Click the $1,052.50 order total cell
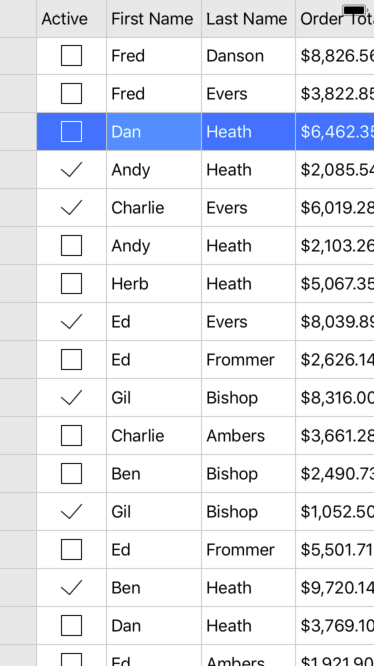 click(x=335, y=512)
